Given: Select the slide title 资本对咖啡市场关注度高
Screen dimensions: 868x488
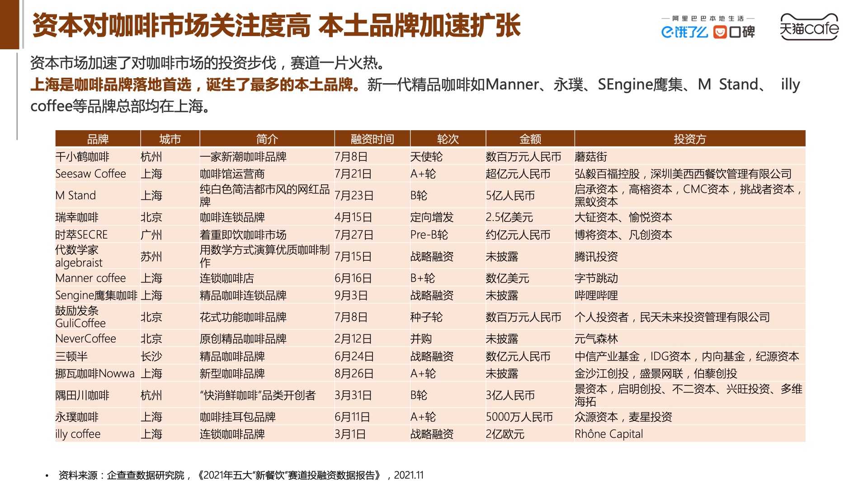Looking at the screenshot, I should pyautogui.click(x=171, y=25).
